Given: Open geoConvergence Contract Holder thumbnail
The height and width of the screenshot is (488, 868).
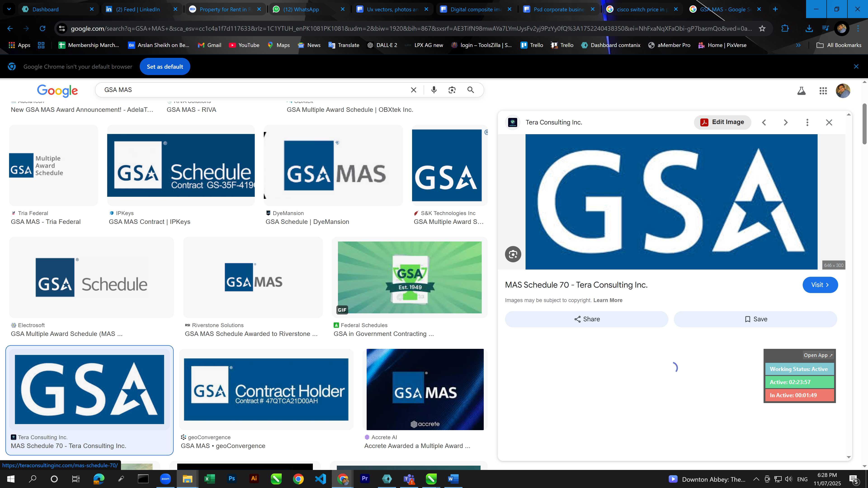Looking at the screenshot, I should point(266,389).
